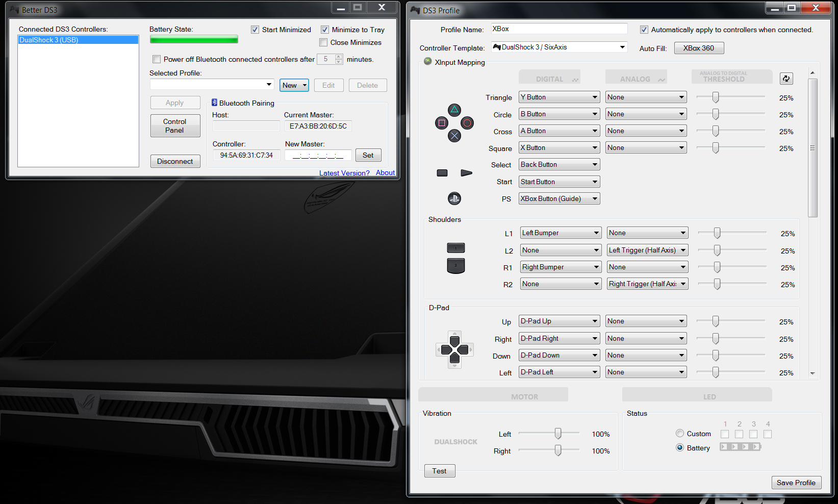838x504 pixels.
Task: Click the battery LED pattern indicator
Action: coord(740,447)
